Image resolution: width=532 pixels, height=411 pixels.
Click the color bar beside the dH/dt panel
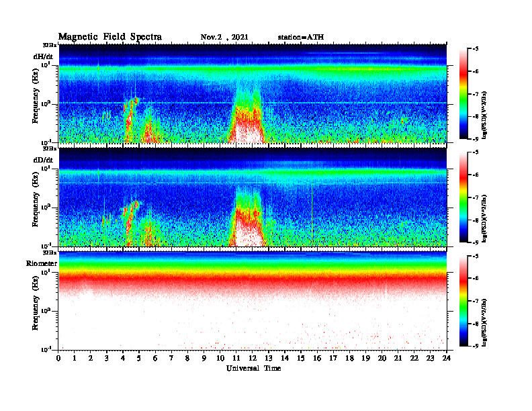[x=463, y=94]
